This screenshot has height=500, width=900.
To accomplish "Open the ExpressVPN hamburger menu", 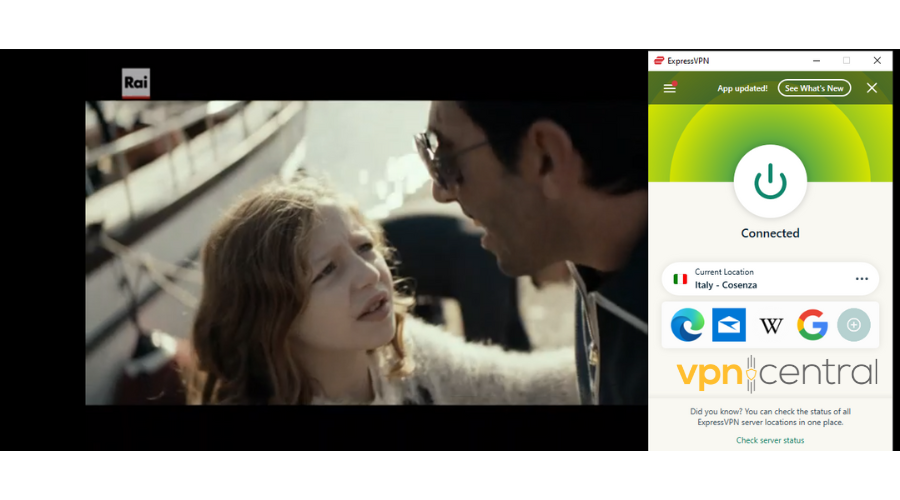I will [670, 88].
